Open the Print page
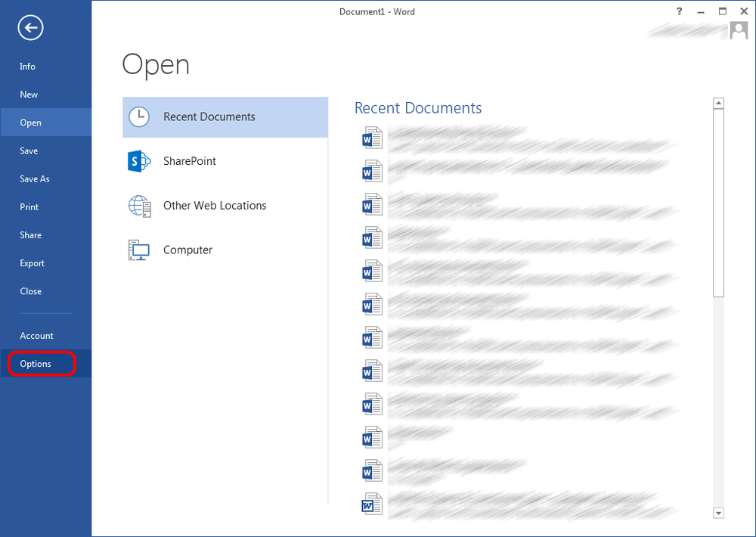The height and width of the screenshot is (537, 756). point(46,207)
